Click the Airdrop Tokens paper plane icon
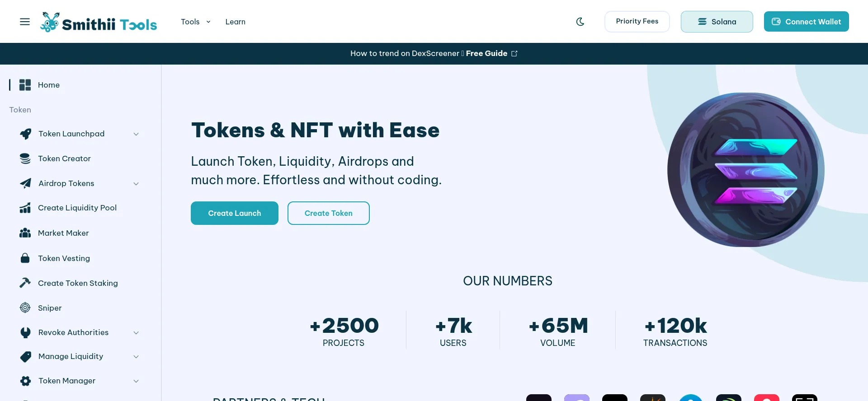Viewport: 868px width, 401px height. [26, 183]
